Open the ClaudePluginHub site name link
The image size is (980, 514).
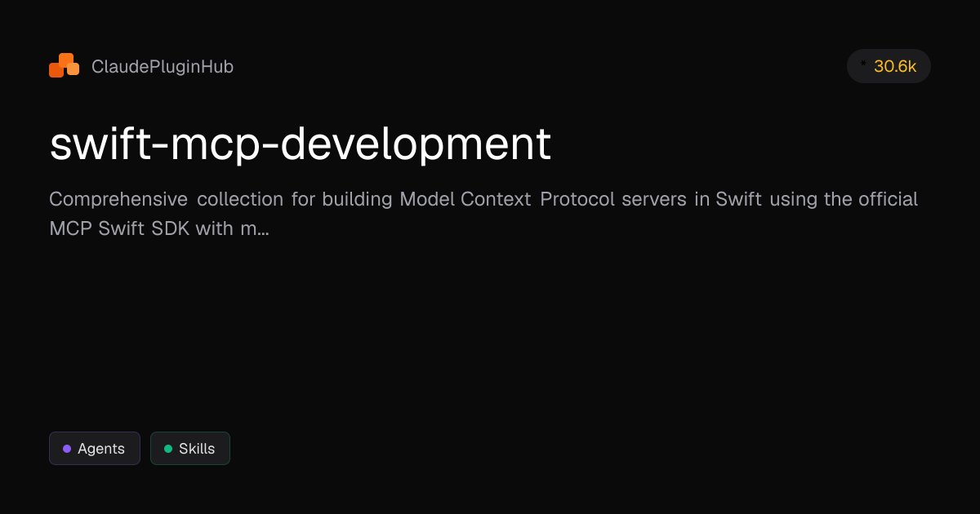(163, 67)
